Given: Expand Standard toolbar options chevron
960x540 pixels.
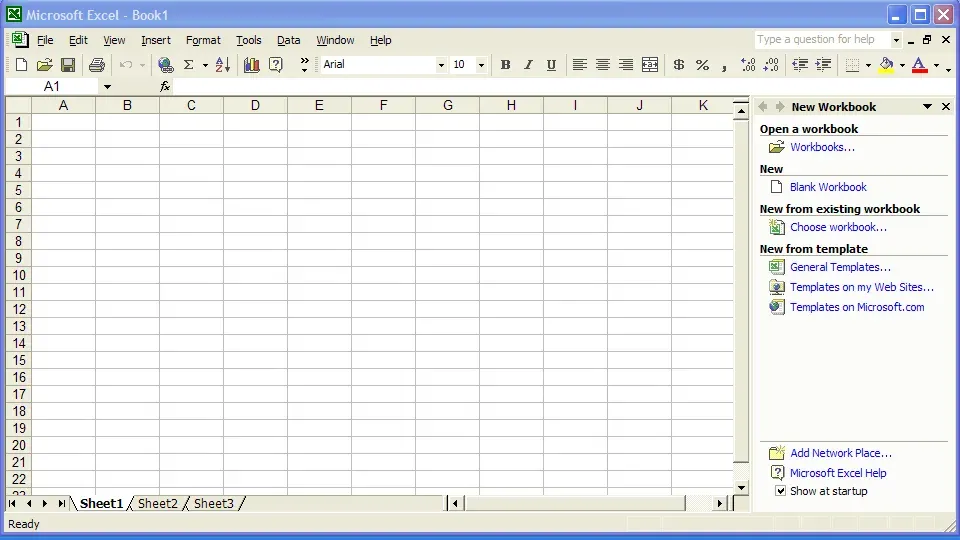Looking at the screenshot, I should click(x=304, y=65).
